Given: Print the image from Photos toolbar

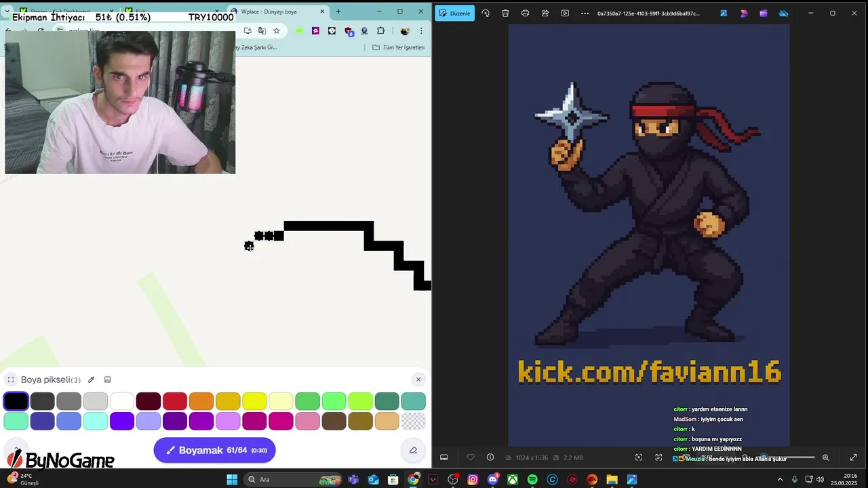Looking at the screenshot, I should (x=525, y=13).
